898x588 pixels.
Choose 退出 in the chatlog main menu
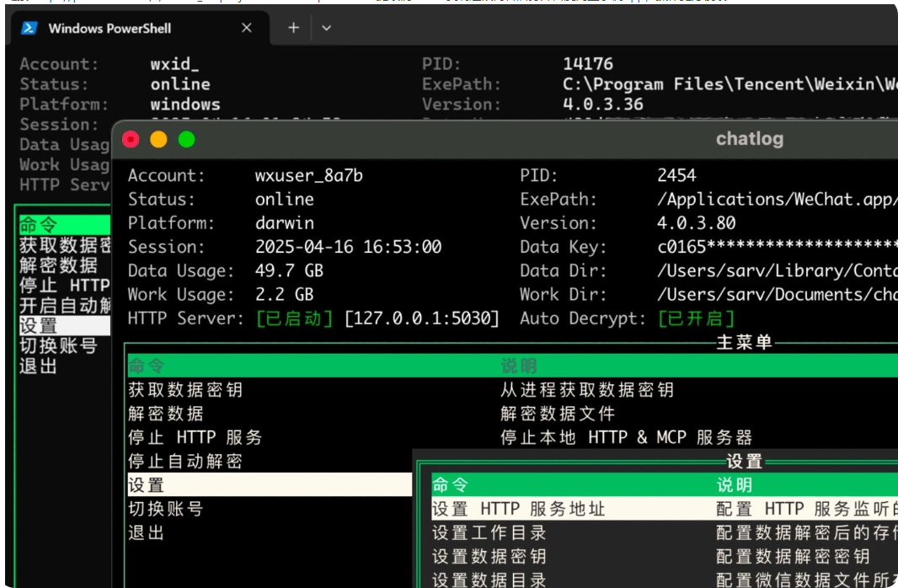click(x=147, y=532)
